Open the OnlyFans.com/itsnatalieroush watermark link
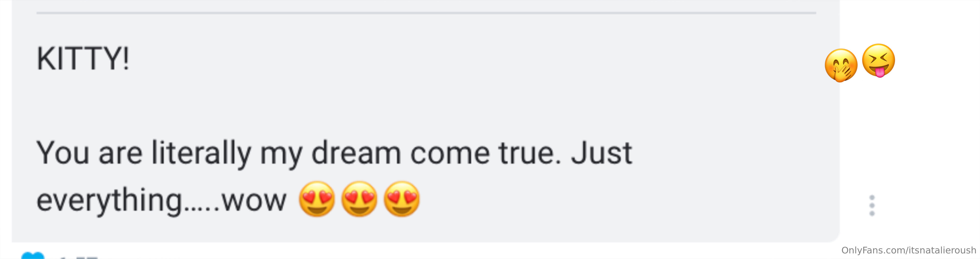 [x=909, y=250]
